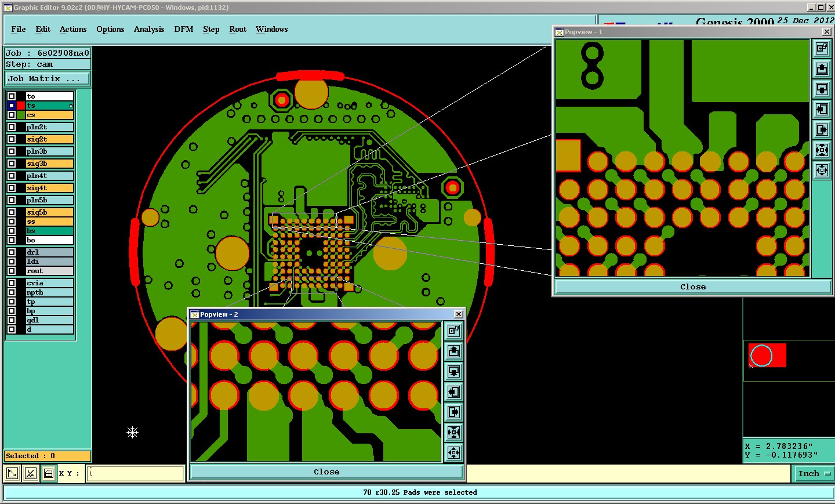
Task: Enable display of the pln3b layer
Action: [x=12, y=151]
